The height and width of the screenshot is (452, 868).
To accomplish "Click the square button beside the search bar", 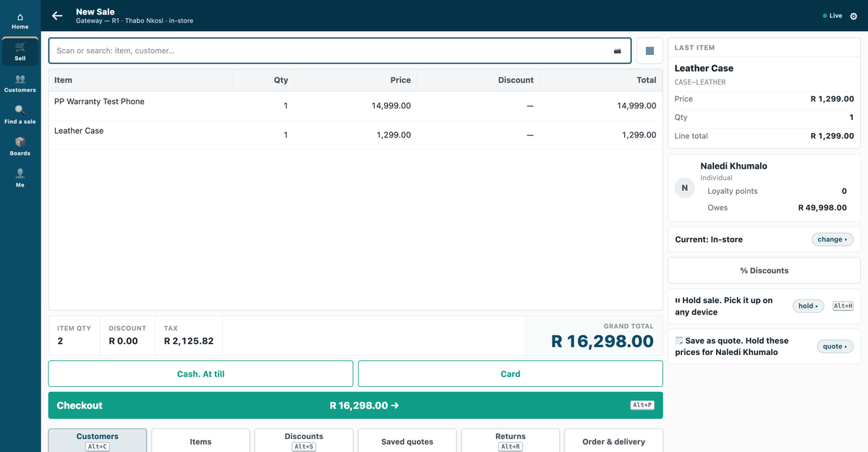I will point(650,51).
